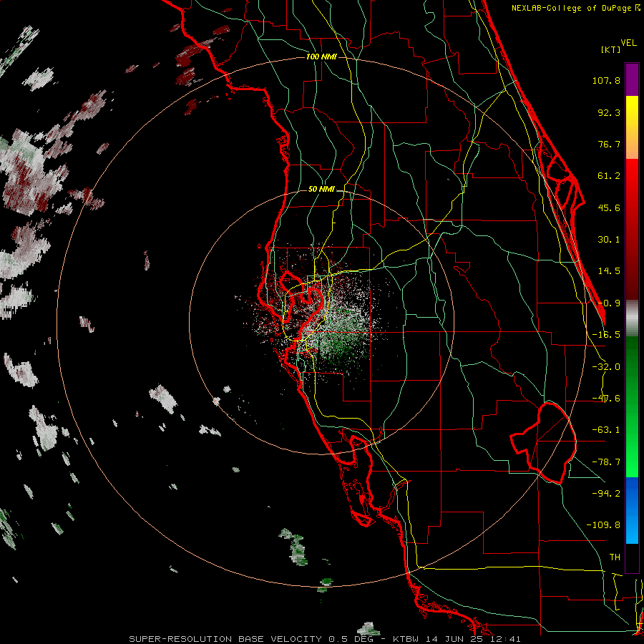Click the 100 NMI range ring label
Viewport: 644px width, 644px height.
point(321,57)
